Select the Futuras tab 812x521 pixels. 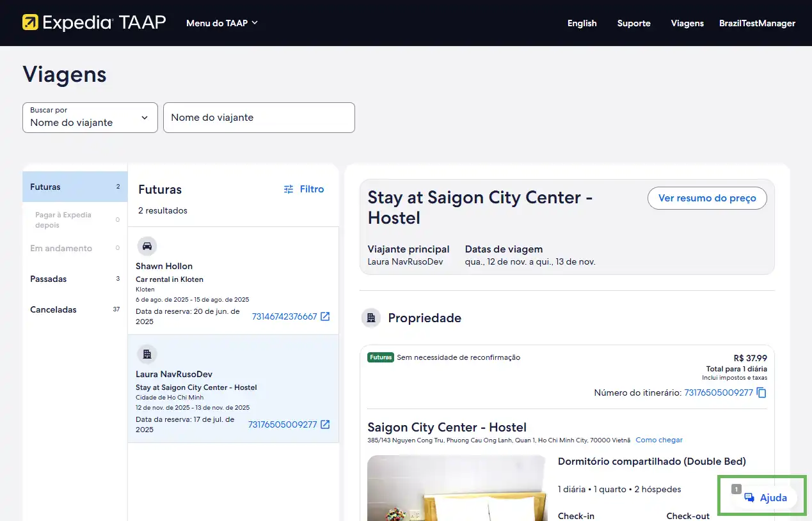(x=75, y=187)
